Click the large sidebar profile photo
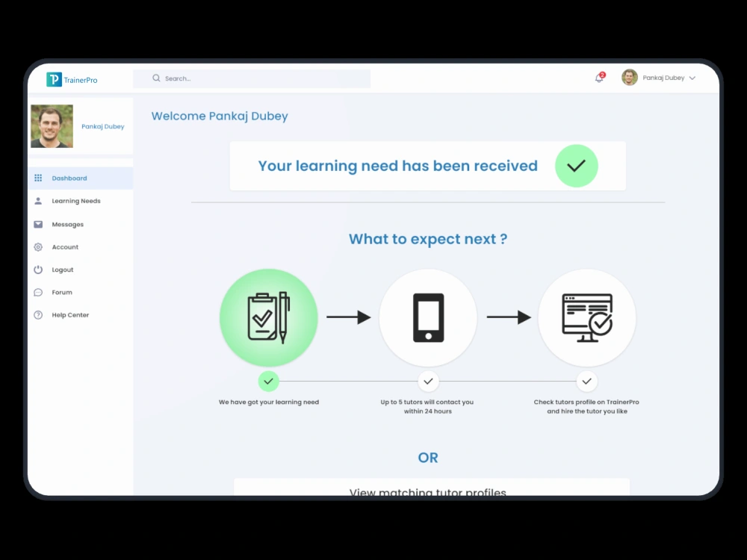 point(52,126)
